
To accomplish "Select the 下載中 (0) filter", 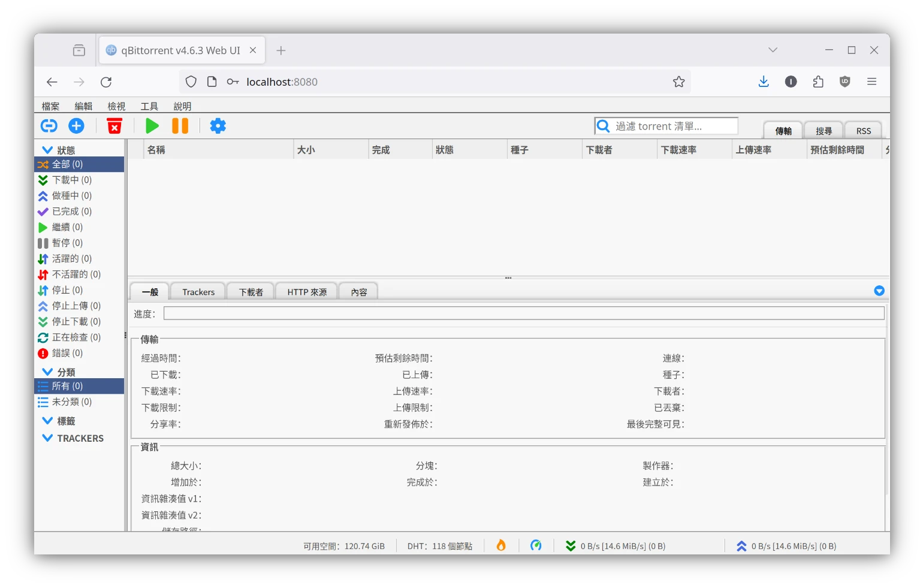I will coord(71,180).
